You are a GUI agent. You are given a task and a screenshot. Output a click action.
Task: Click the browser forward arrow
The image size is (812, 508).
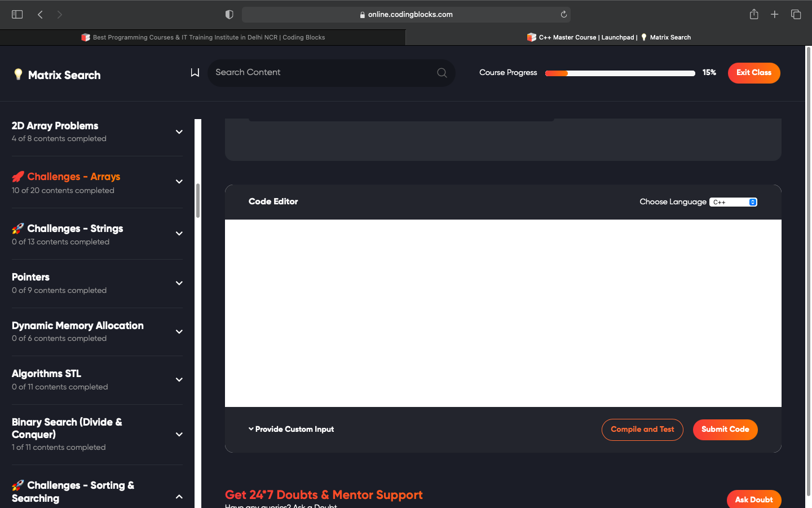click(x=60, y=14)
